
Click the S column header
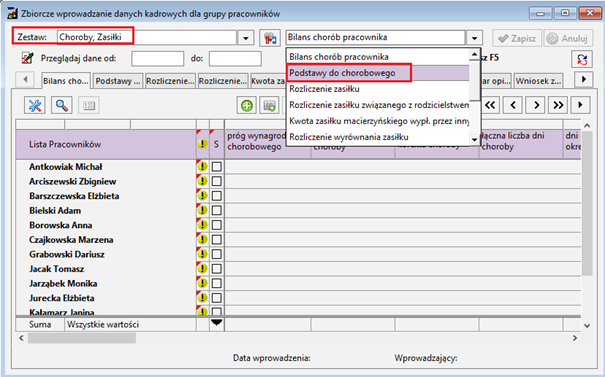216,144
